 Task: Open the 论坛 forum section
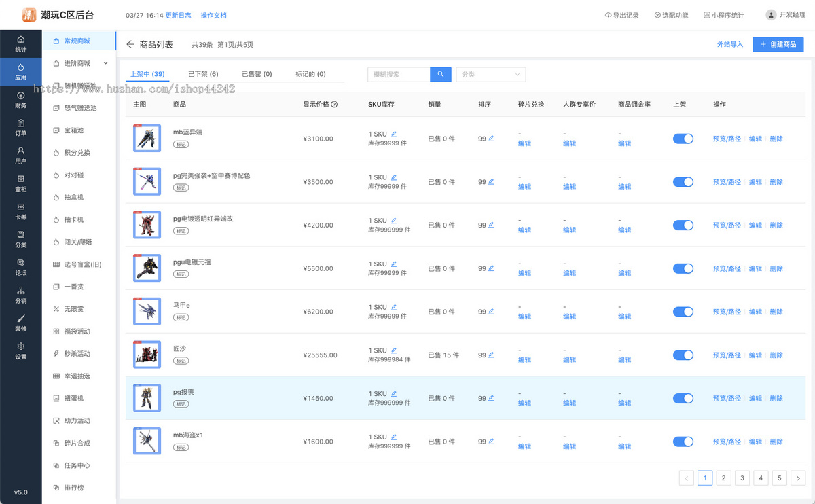click(x=20, y=266)
